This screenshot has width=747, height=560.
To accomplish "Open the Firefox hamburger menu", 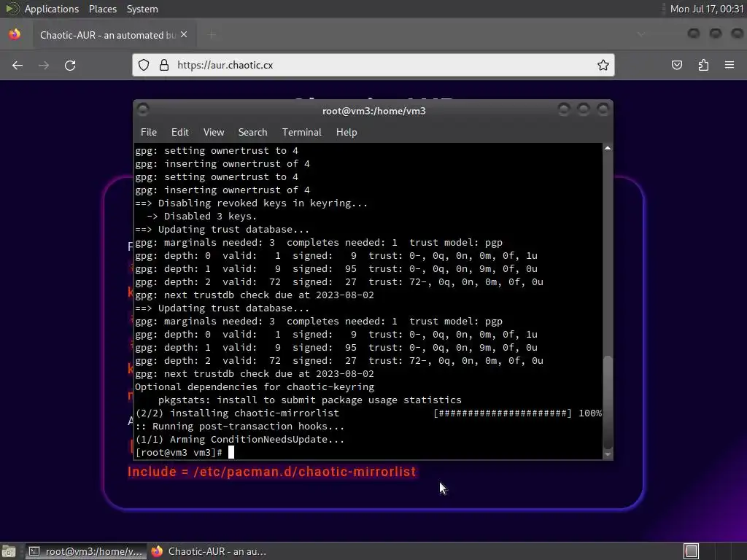I will (729, 65).
